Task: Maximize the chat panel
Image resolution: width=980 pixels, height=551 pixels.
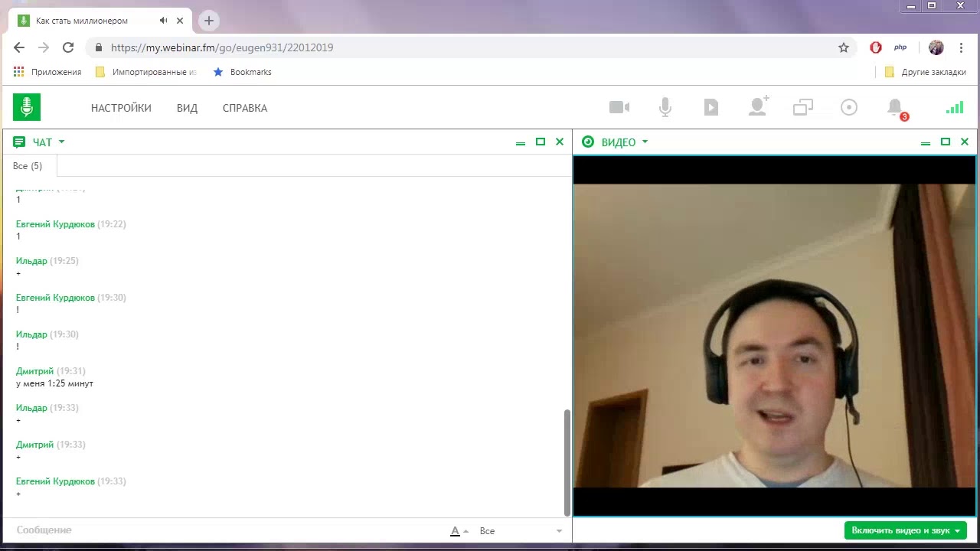Action: coord(541,142)
